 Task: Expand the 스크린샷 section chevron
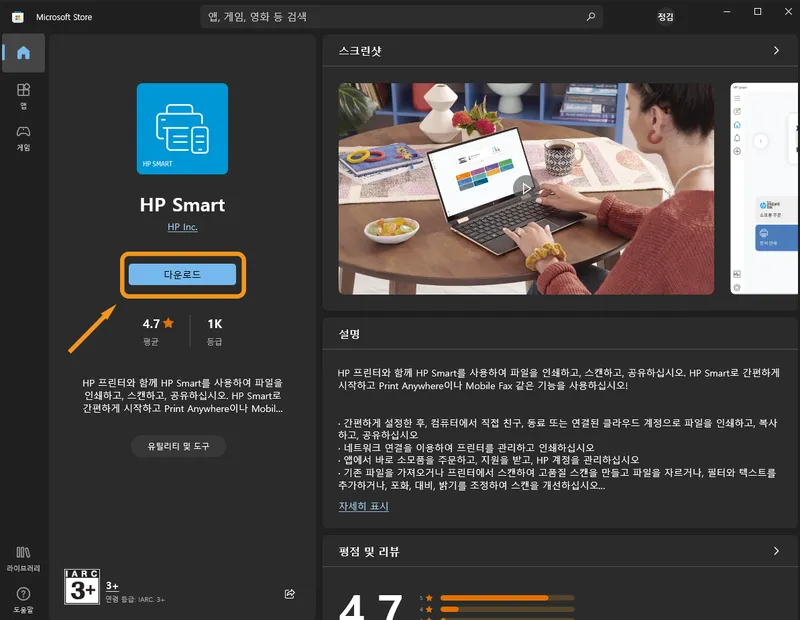click(776, 51)
